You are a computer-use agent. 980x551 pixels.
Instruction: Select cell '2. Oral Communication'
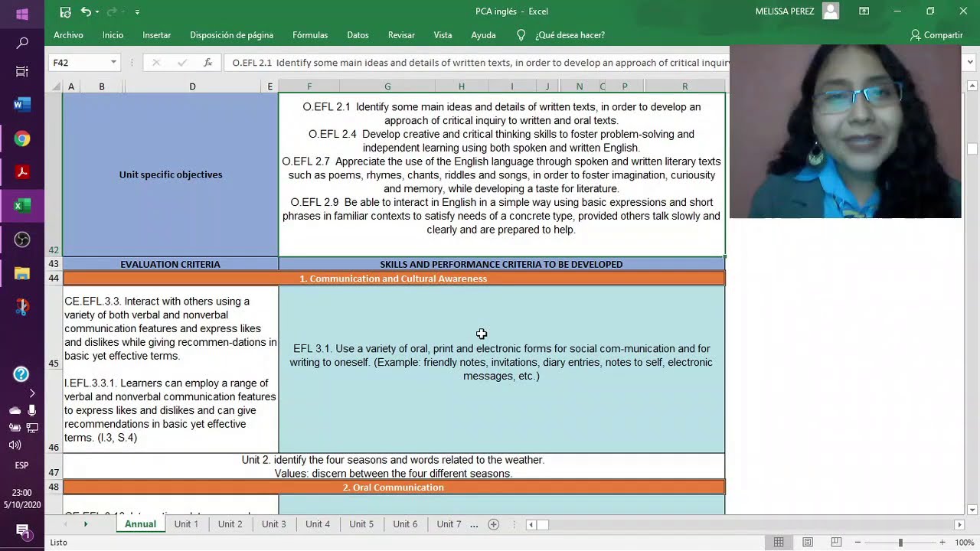[394, 487]
